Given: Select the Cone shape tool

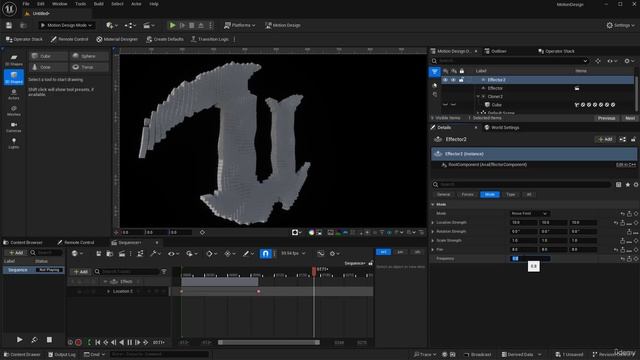Looking at the screenshot, I should (49, 67).
